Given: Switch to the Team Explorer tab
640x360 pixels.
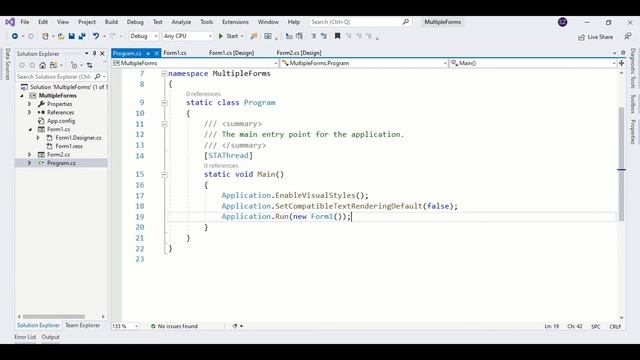Looking at the screenshot, I should pos(82,325).
